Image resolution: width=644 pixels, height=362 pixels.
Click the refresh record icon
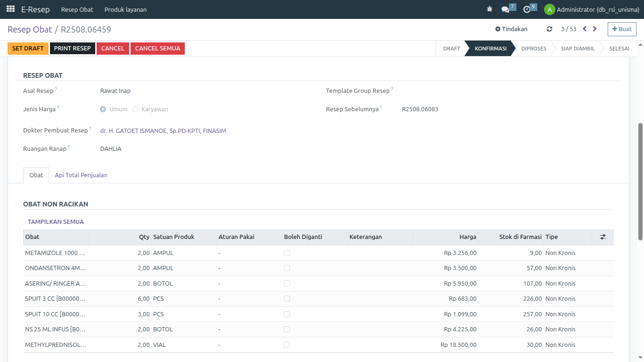(x=549, y=29)
